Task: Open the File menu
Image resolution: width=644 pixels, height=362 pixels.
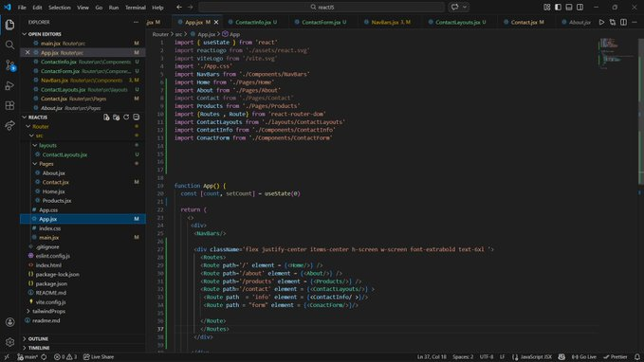Action: [x=22, y=8]
